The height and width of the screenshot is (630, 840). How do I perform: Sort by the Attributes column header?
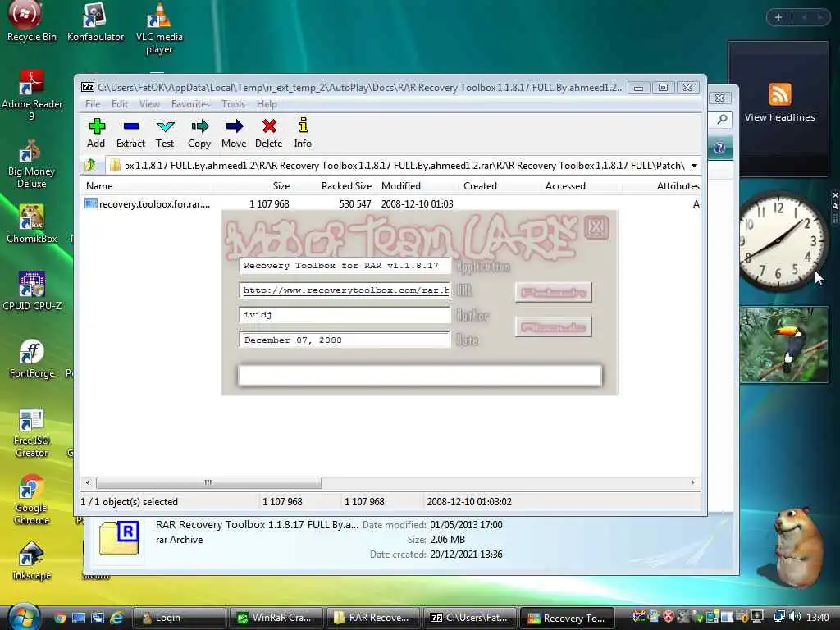coord(678,186)
